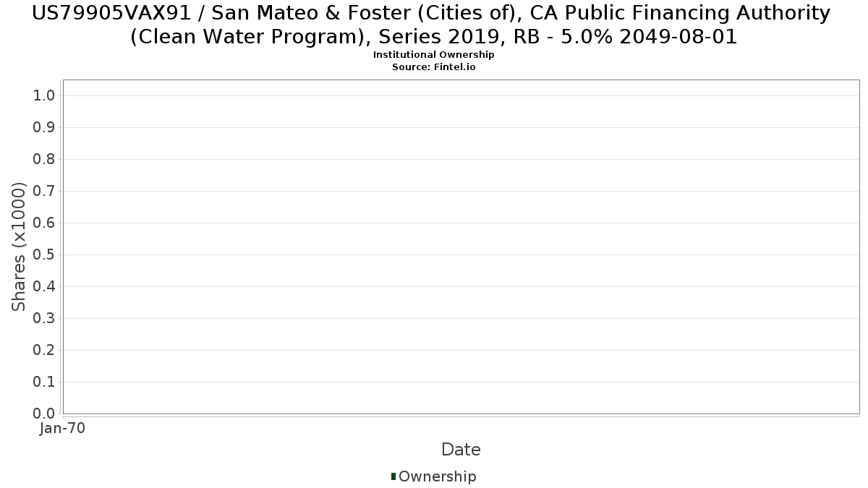Select the Jan-70 date tick label
This screenshot has height=488, width=868.
point(63,428)
